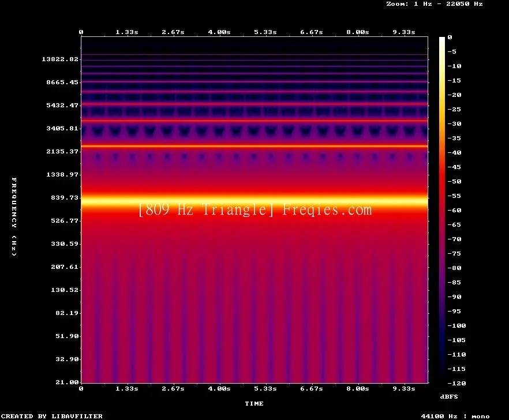Select the -60 dBFS scale label
This screenshot has height=420, width=509.
454,211
